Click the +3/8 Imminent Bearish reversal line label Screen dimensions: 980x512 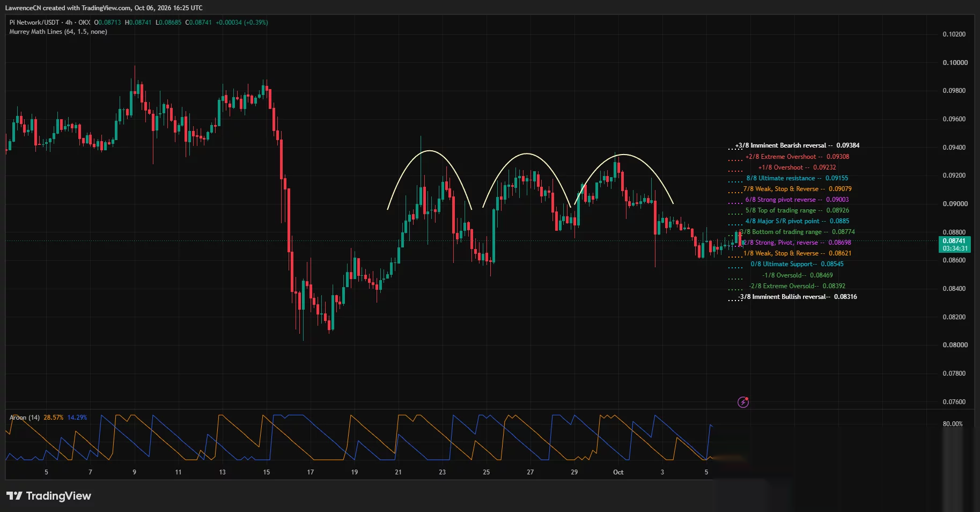tap(797, 145)
